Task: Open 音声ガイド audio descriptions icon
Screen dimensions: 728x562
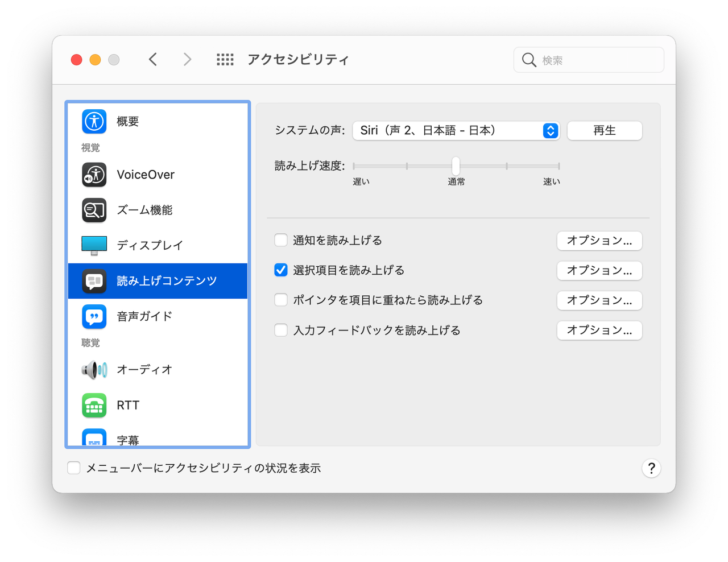Action: [x=94, y=317]
